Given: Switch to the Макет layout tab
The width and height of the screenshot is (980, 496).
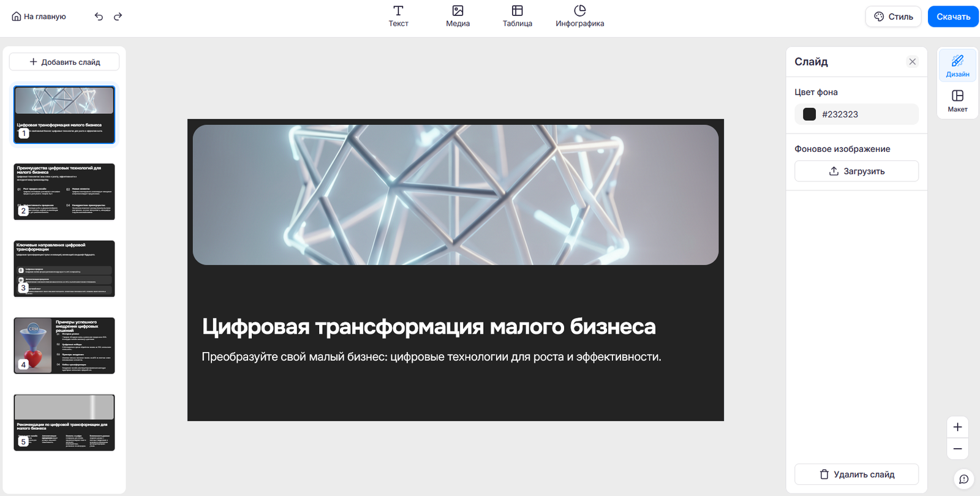Looking at the screenshot, I should point(957,101).
